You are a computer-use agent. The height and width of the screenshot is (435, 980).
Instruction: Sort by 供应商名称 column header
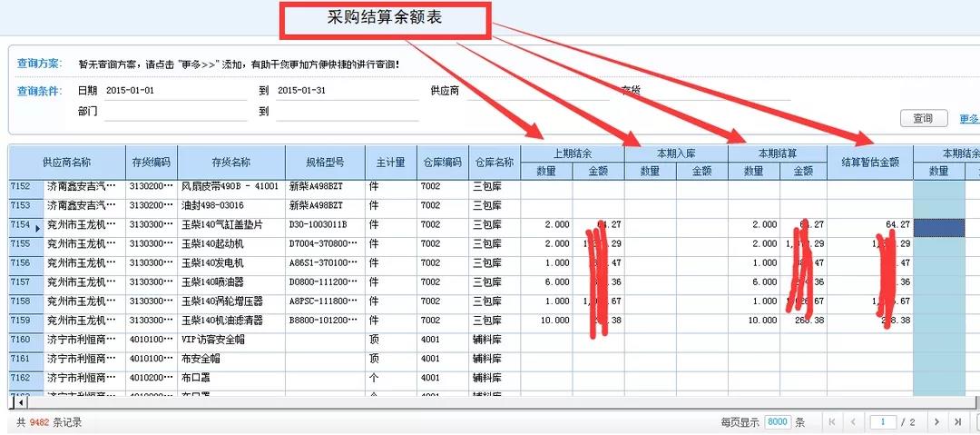[x=67, y=163]
